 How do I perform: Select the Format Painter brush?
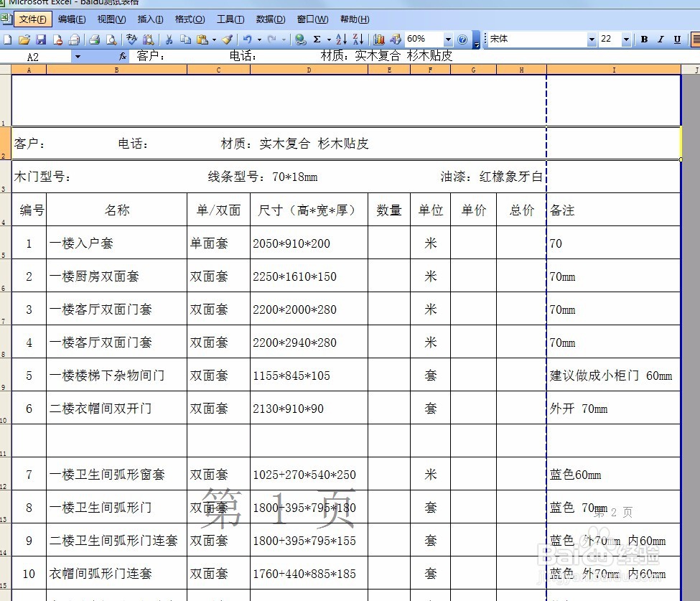228,39
